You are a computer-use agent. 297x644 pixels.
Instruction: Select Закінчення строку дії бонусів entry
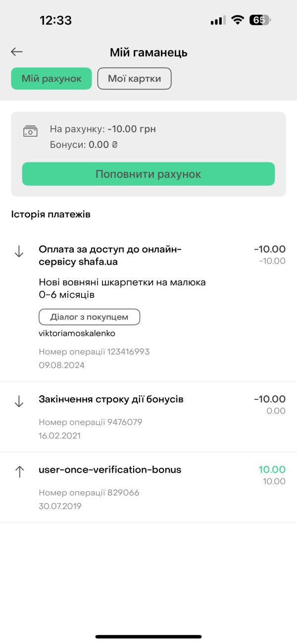[x=111, y=399]
